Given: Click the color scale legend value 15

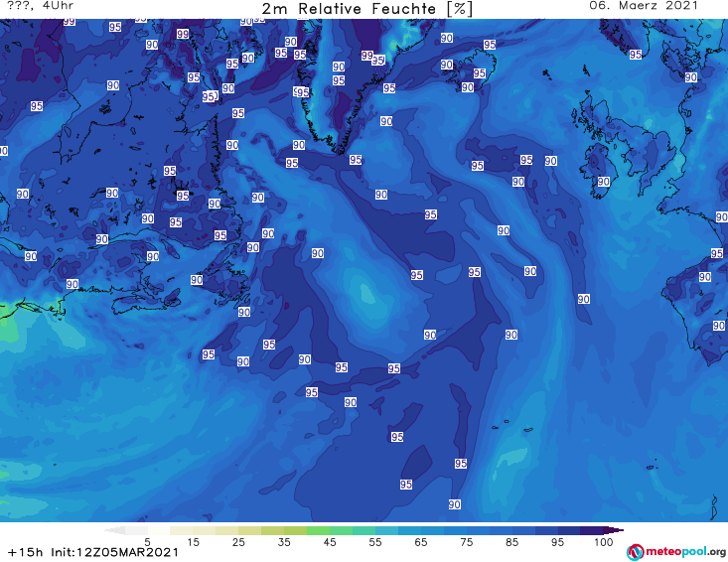Looking at the screenshot, I should 193,542.
